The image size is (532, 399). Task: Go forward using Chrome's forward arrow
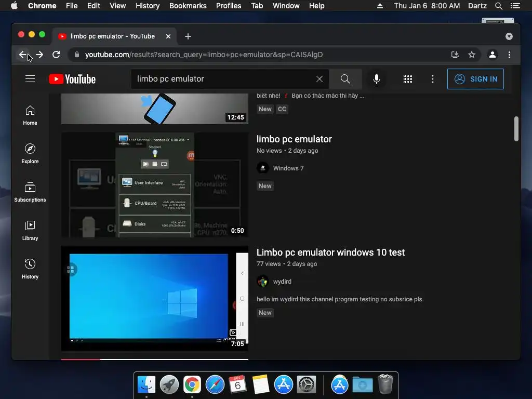click(39, 55)
